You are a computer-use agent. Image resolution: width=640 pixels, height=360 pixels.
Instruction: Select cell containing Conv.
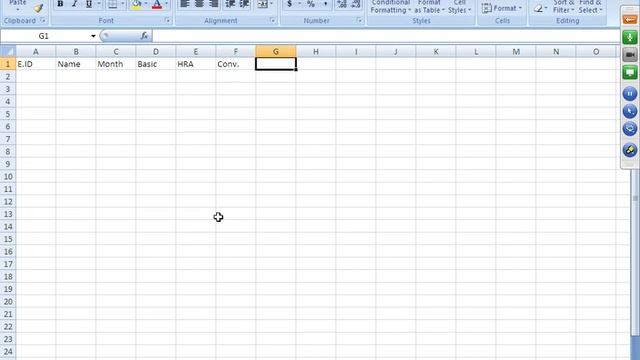[236, 64]
